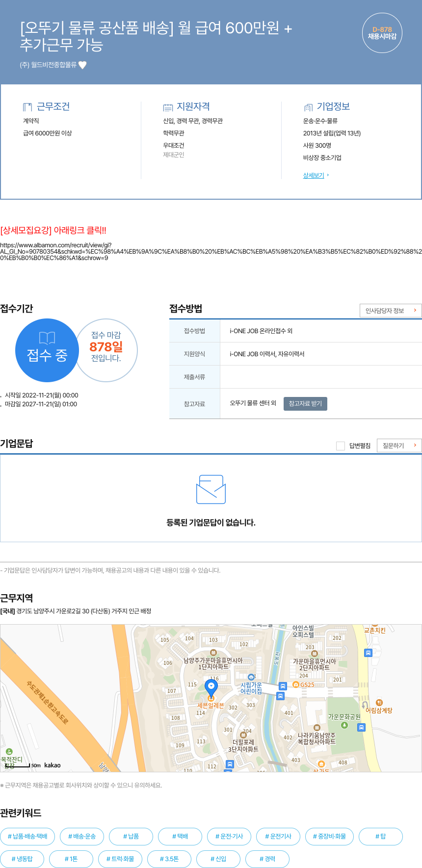422x868 pixels.
Task: Select the #트럭·화물 keyword tag
Action: [120, 859]
